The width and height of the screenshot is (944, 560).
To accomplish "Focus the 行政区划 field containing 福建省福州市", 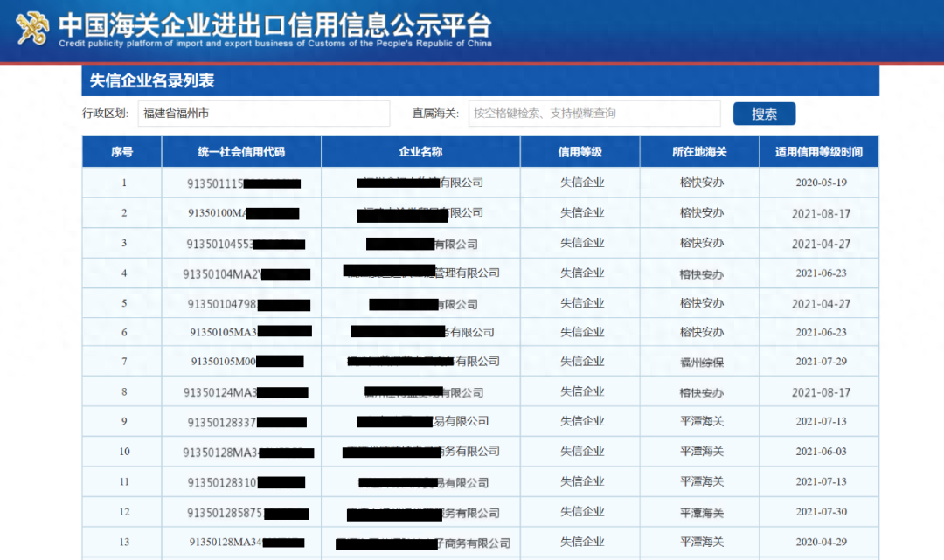I will pos(264,113).
